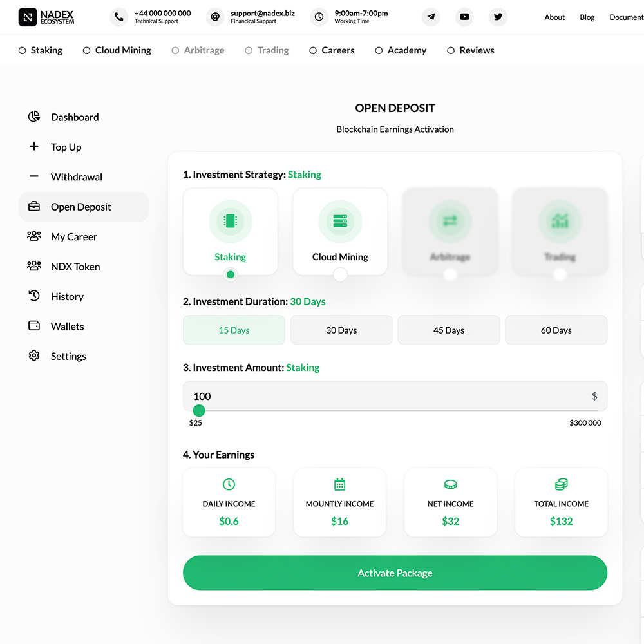644x644 pixels.
Task: Click the +44 000 000 000 phone number
Action: [x=163, y=13]
